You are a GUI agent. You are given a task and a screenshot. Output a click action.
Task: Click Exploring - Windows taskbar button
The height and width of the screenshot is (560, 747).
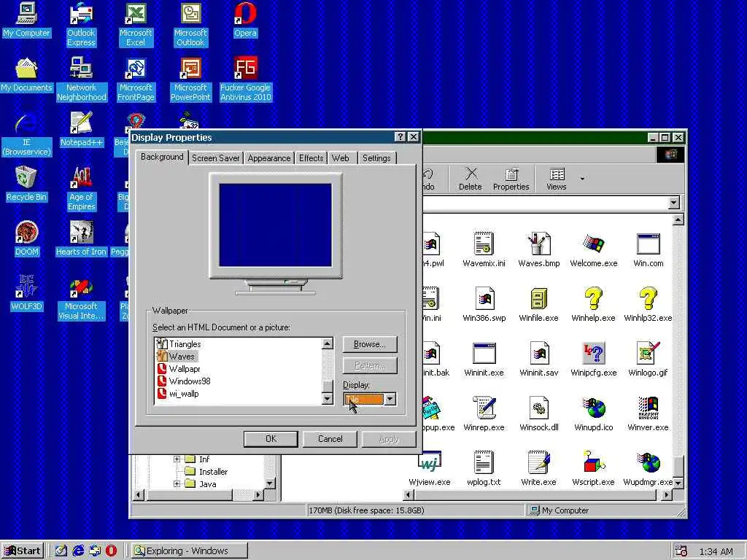pyautogui.click(x=189, y=551)
